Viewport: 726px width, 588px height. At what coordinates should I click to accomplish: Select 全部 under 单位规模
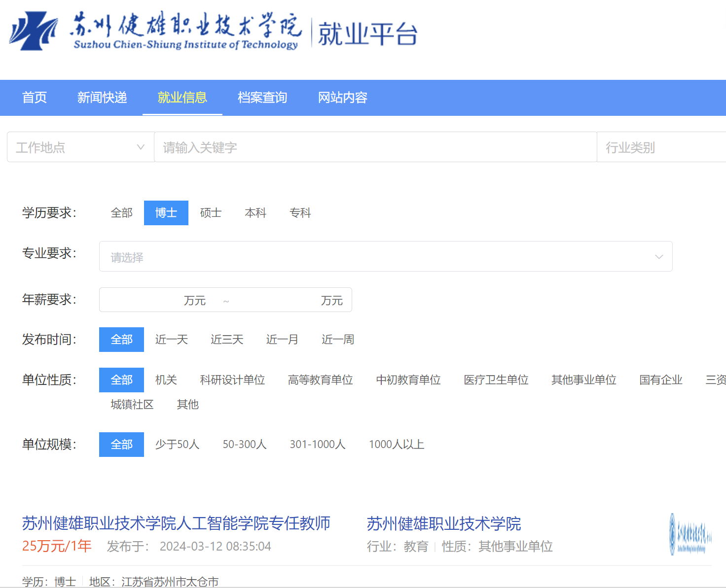click(x=122, y=445)
